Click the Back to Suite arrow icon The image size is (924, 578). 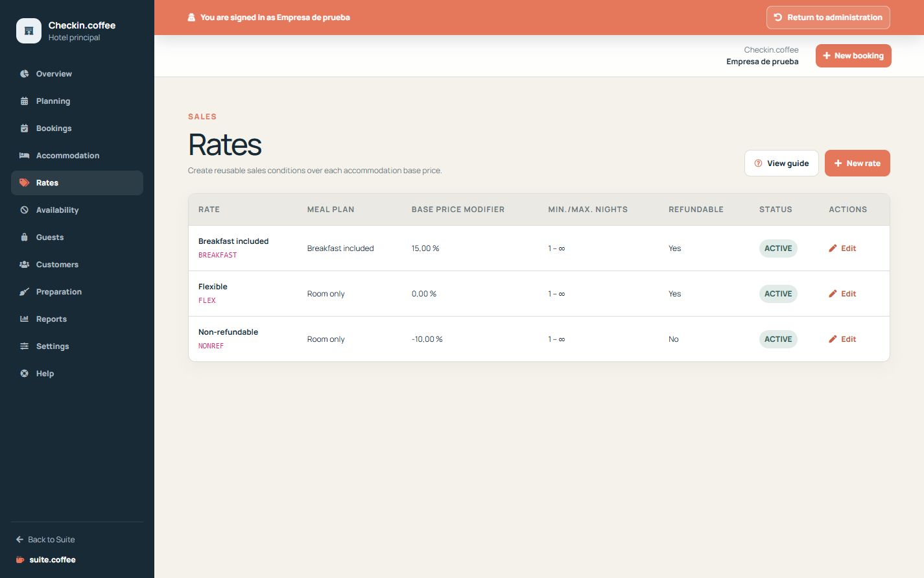tap(19, 540)
